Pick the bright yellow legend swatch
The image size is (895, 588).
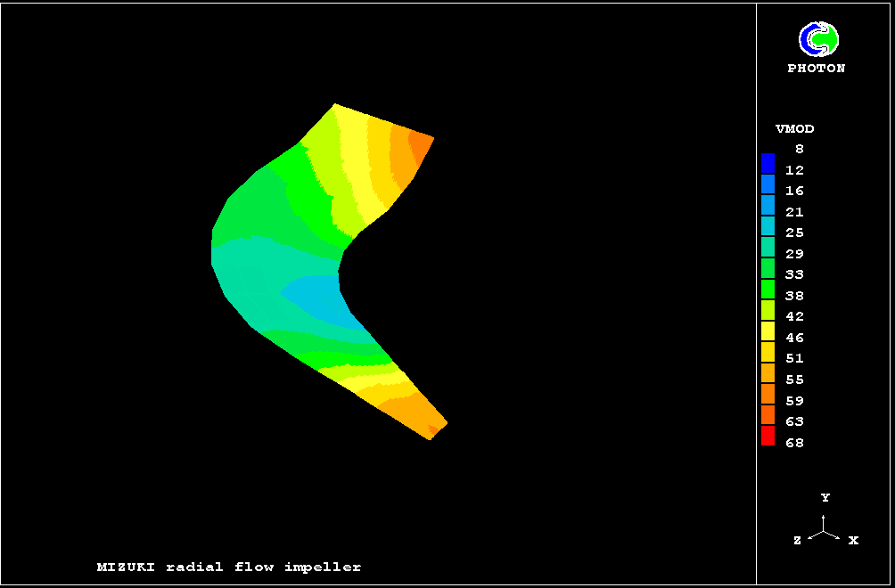(768, 331)
